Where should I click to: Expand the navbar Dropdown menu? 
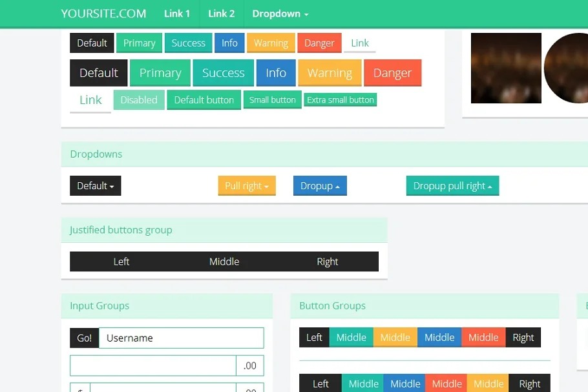[280, 14]
